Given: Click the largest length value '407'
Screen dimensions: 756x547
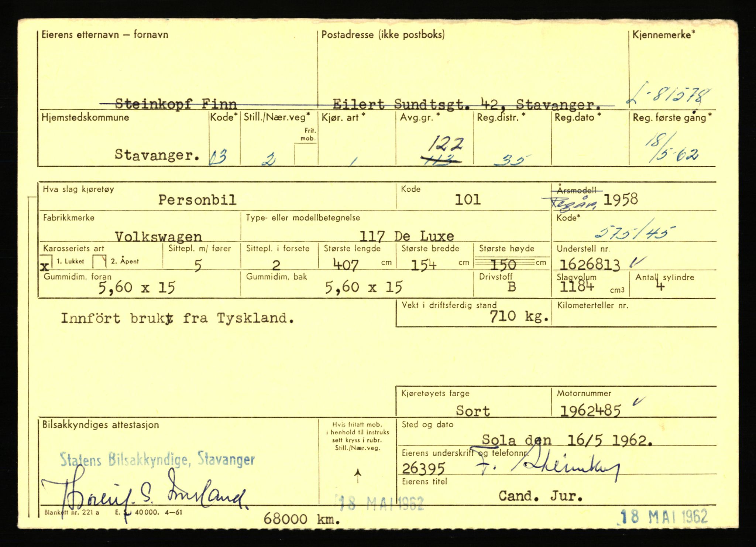Looking at the screenshot, I should click(x=346, y=264).
